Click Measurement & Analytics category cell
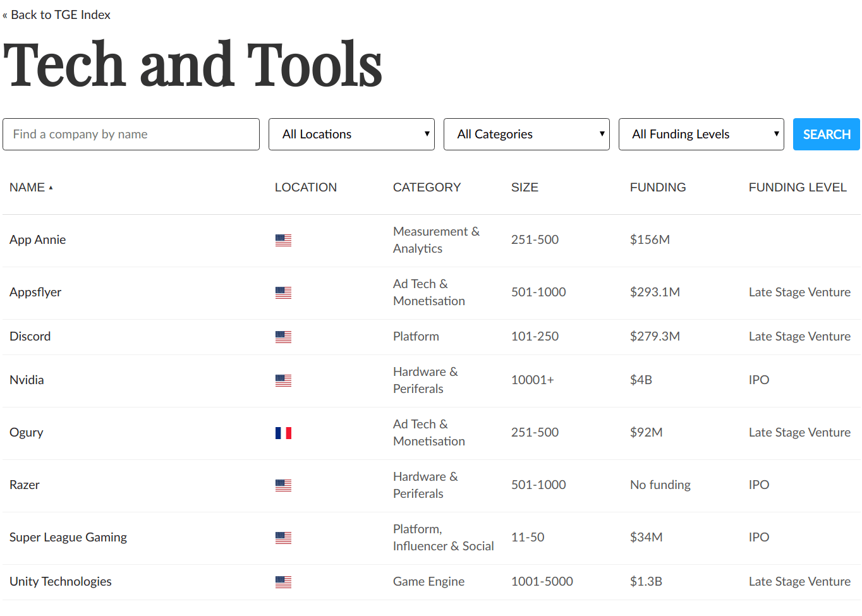 click(437, 240)
